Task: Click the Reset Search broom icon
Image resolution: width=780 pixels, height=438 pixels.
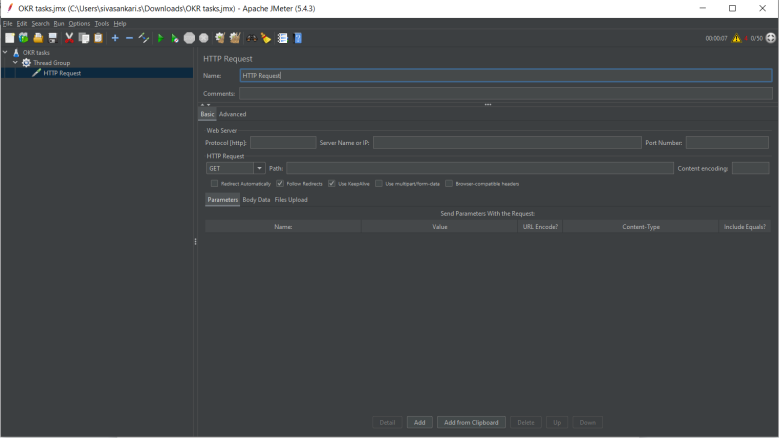Action: (266, 38)
